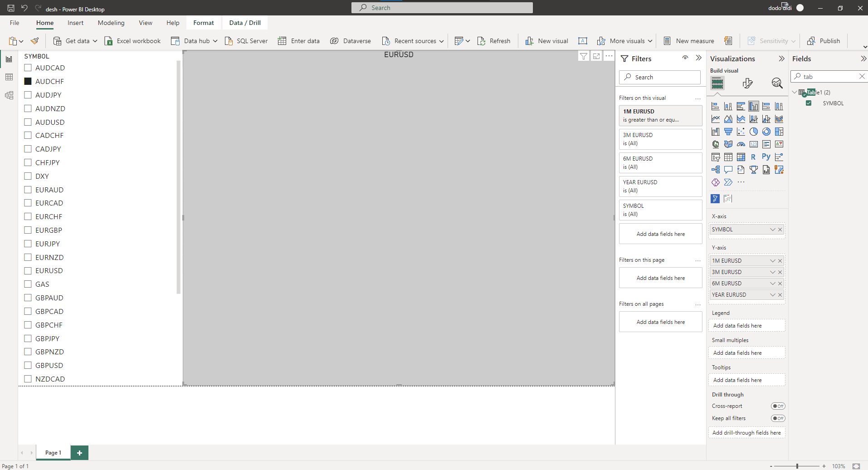Check the GAS slicer checkbox
The height and width of the screenshot is (470, 868).
28,284
